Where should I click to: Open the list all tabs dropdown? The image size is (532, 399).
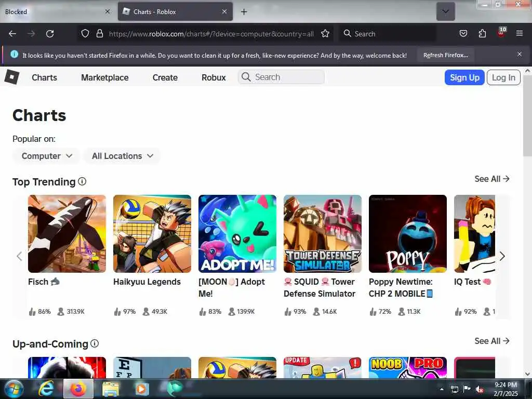[x=445, y=11]
